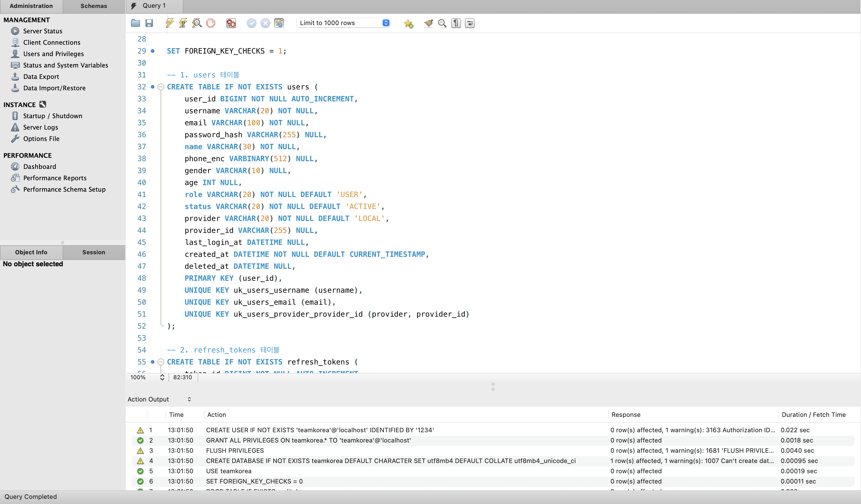Image resolution: width=861 pixels, height=504 pixels.
Task: Click statement marker dot at line 29
Action: click(x=153, y=51)
